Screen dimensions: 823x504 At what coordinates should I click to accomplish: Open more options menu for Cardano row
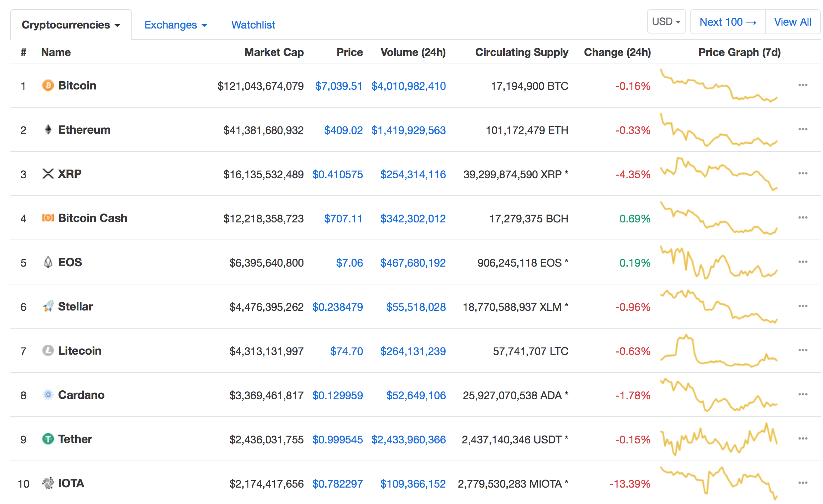(x=803, y=394)
